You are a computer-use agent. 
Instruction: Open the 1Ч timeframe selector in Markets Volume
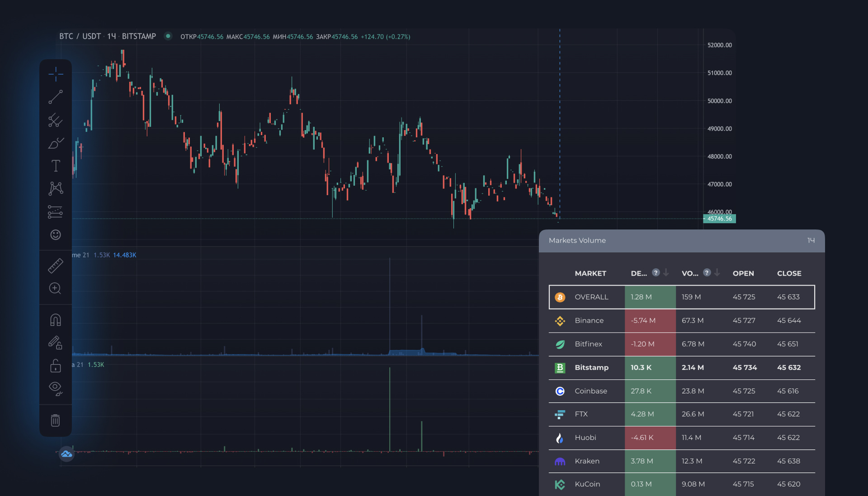[811, 240]
